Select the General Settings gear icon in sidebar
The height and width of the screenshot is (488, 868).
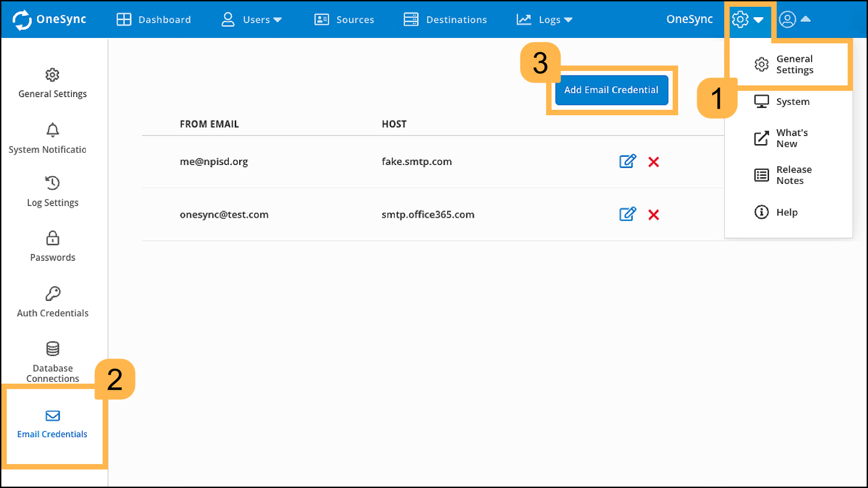coord(52,75)
